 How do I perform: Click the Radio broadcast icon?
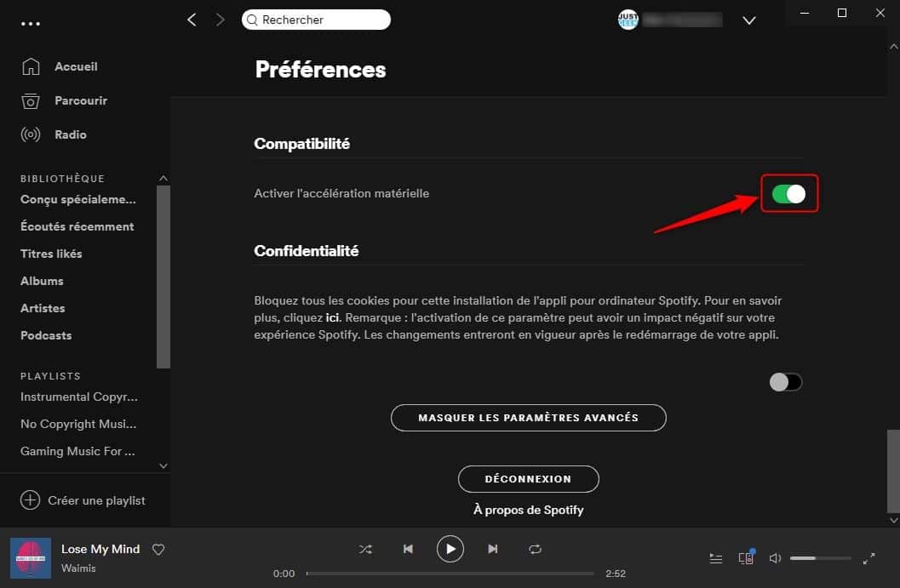click(31, 134)
